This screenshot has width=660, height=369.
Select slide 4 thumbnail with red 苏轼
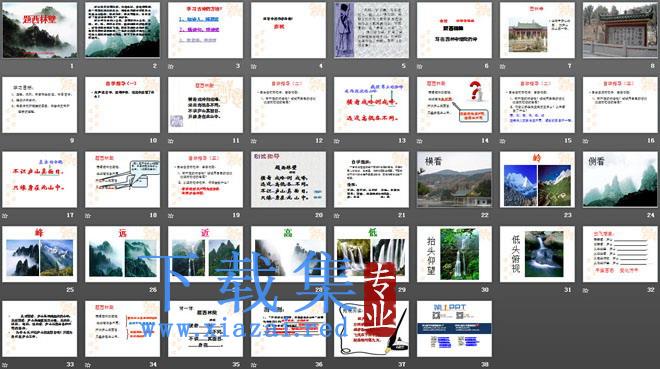point(288,30)
